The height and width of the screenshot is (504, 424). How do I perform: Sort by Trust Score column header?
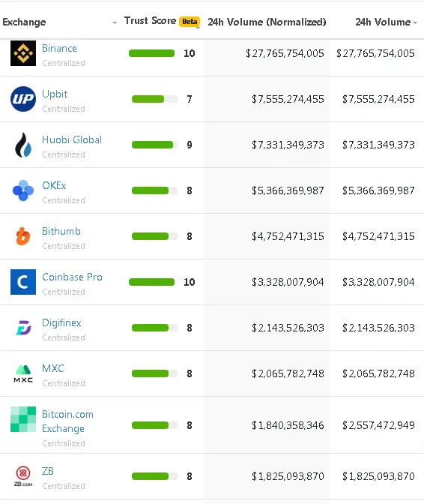(151, 21)
